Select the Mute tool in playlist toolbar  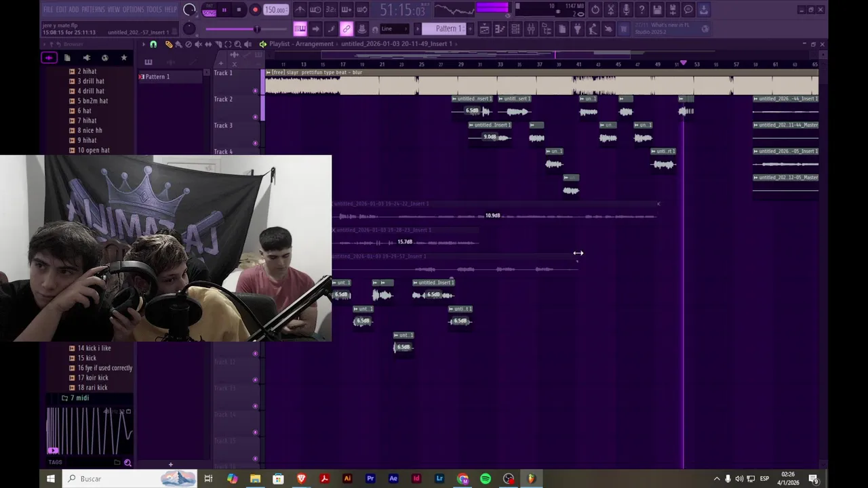pyautogui.click(x=198, y=44)
